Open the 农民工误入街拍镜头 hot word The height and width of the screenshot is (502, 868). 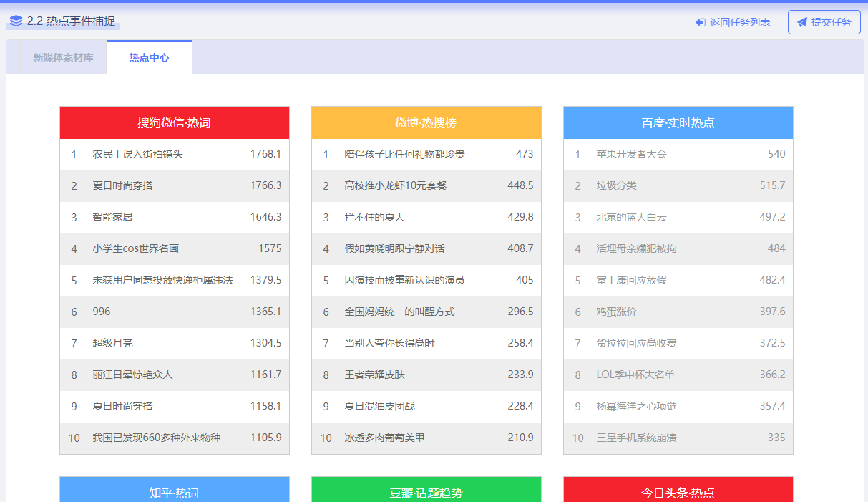point(137,154)
